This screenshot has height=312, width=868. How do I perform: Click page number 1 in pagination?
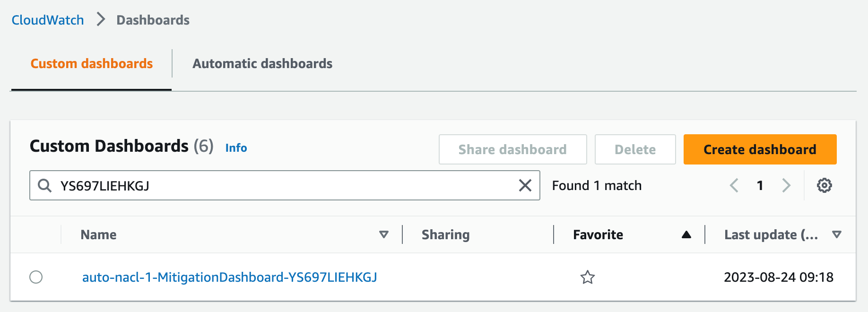(760, 185)
